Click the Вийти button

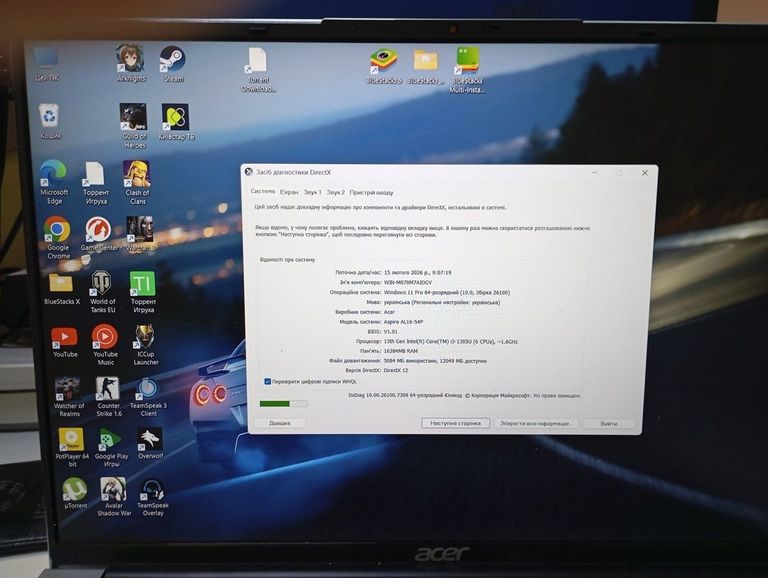click(609, 424)
